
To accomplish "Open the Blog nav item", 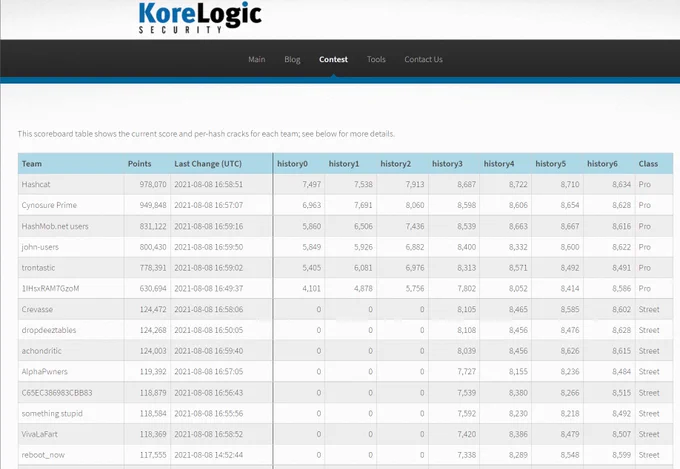I will click(292, 59).
